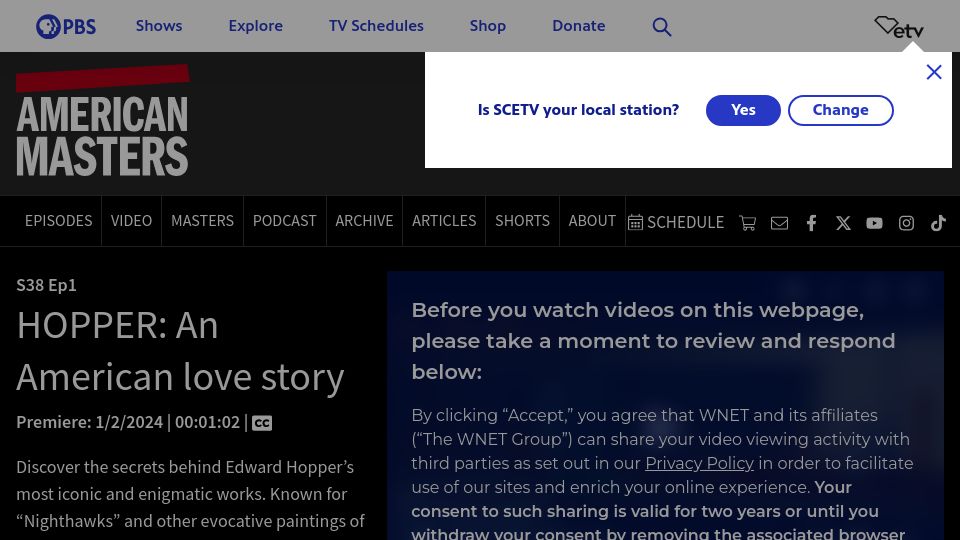960x540 pixels.
Task: Open the ARCHIVE tab
Action: coord(364,221)
